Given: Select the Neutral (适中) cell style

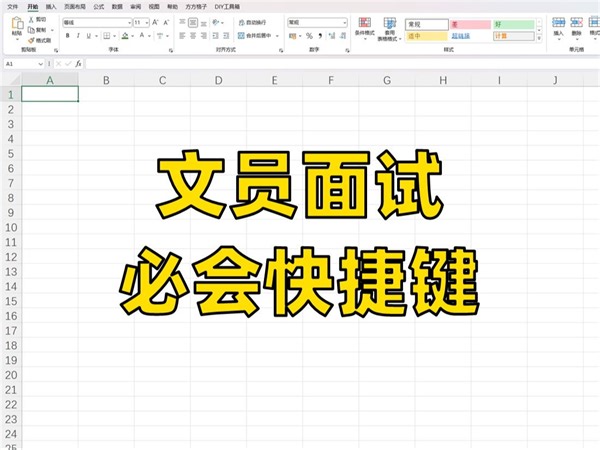Looking at the screenshot, I should (427, 36).
